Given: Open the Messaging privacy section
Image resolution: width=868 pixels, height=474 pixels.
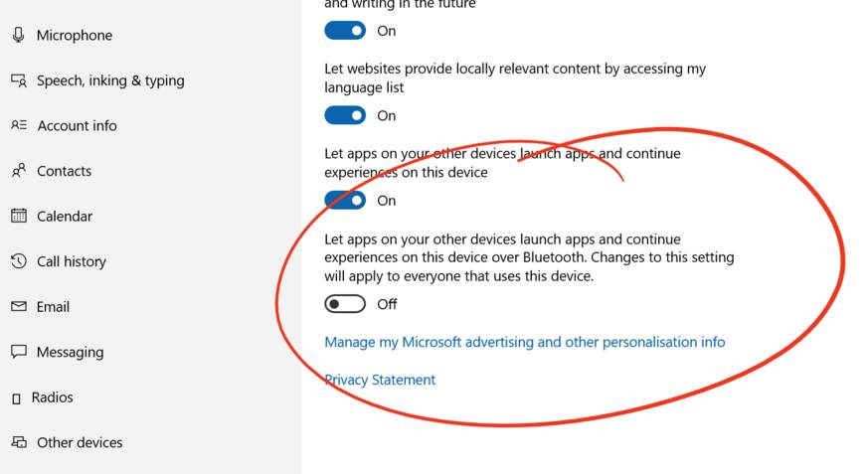Looking at the screenshot, I should point(57,352).
